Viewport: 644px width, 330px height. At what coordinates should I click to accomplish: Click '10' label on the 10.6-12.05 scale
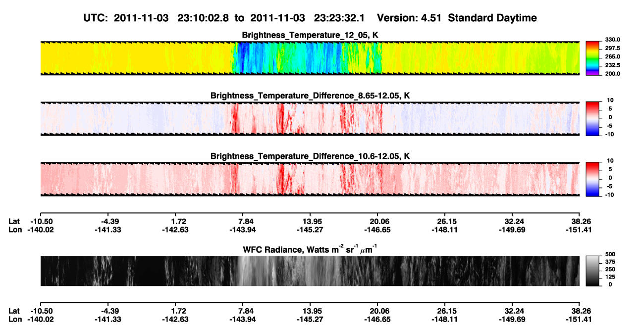coord(611,161)
